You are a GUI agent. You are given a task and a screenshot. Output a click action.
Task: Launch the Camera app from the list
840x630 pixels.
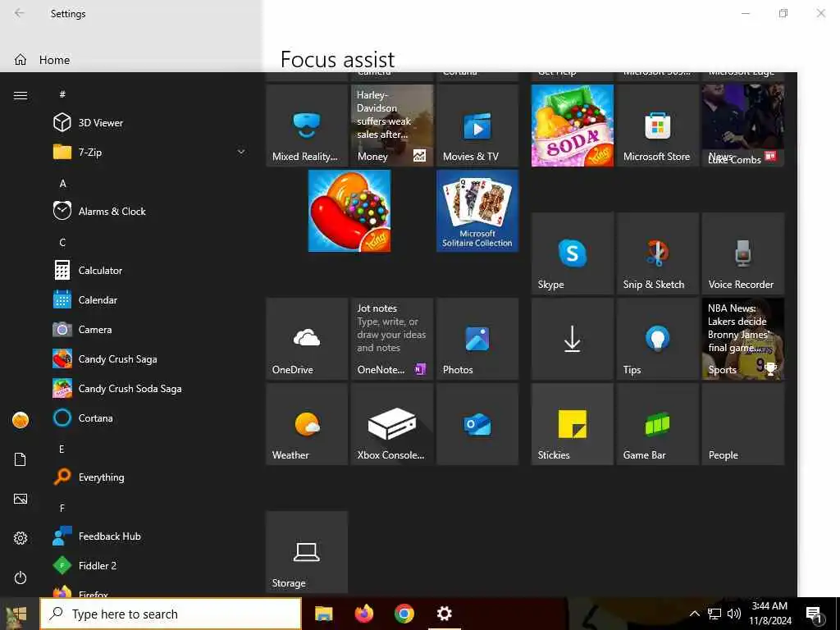tap(148, 329)
